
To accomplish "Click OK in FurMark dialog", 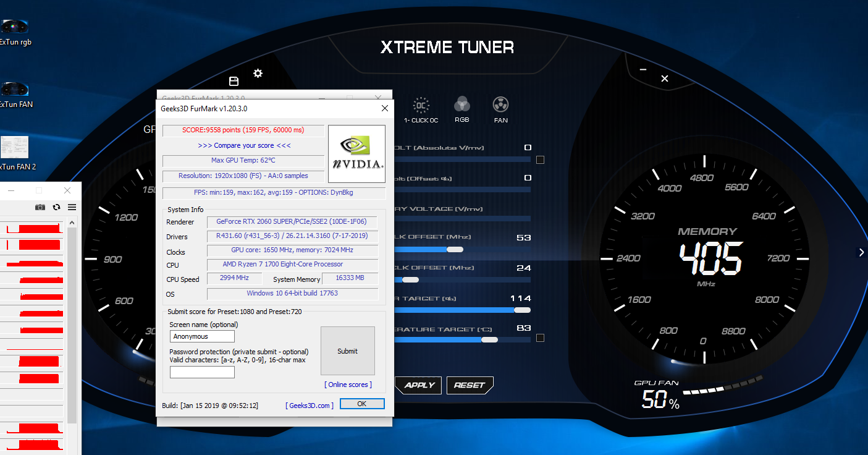I will [x=362, y=404].
